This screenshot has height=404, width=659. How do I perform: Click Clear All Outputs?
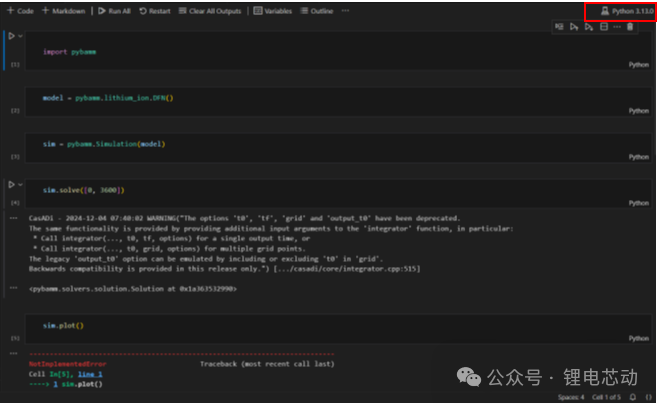pyautogui.click(x=210, y=11)
